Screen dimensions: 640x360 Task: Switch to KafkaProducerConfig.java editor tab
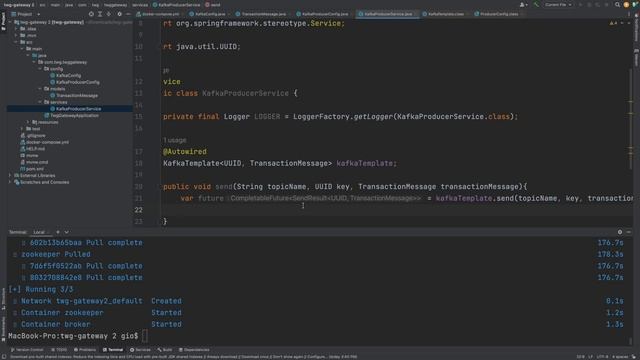[x=324, y=14]
